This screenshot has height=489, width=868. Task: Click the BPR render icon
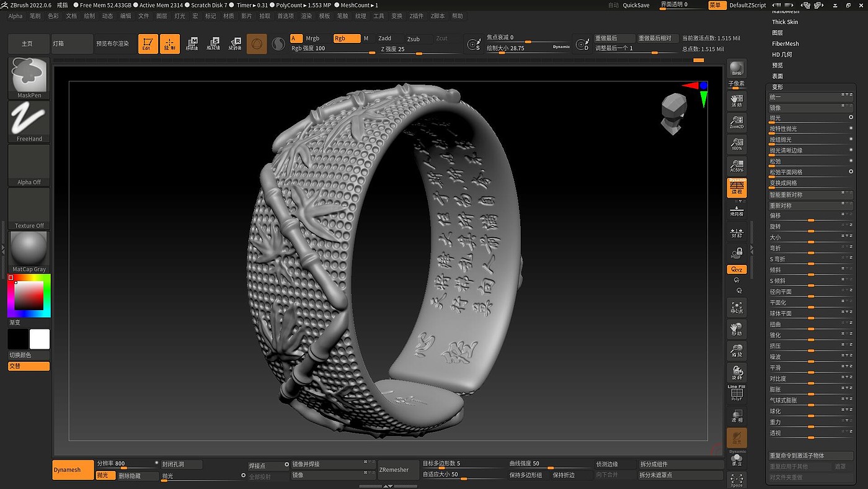click(737, 69)
